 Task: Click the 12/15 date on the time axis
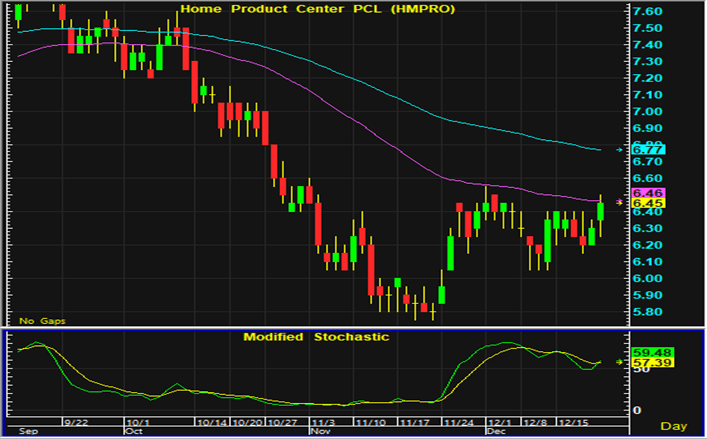point(572,423)
